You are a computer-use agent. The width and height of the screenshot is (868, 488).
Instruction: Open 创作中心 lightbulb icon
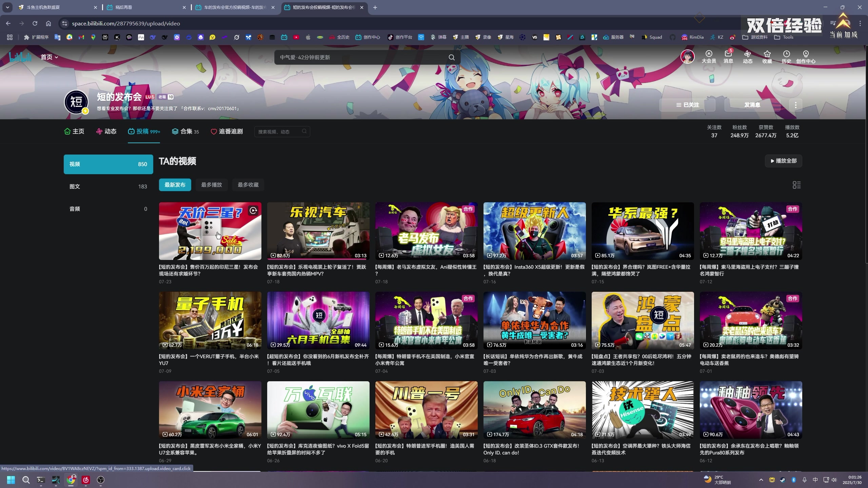(x=806, y=57)
